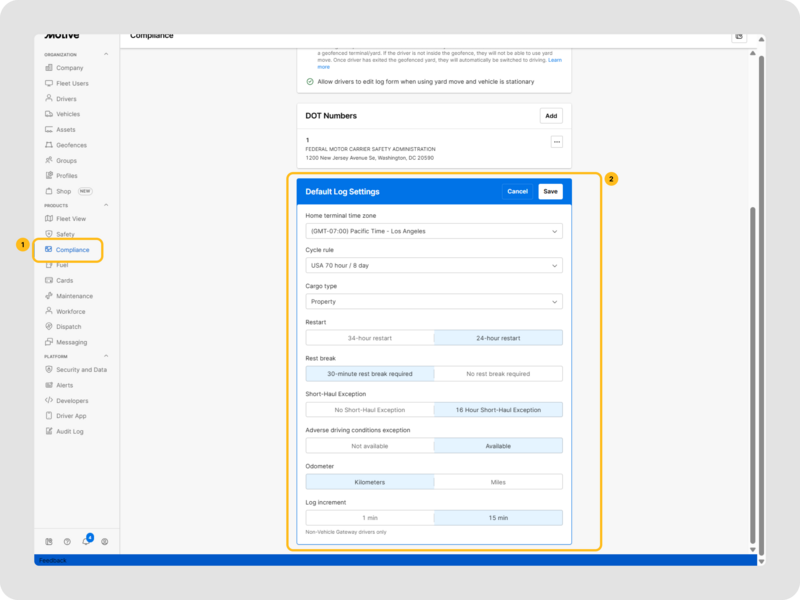Click the help question mark icon
The width and height of the screenshot is (800, 600).
(67, 541)
